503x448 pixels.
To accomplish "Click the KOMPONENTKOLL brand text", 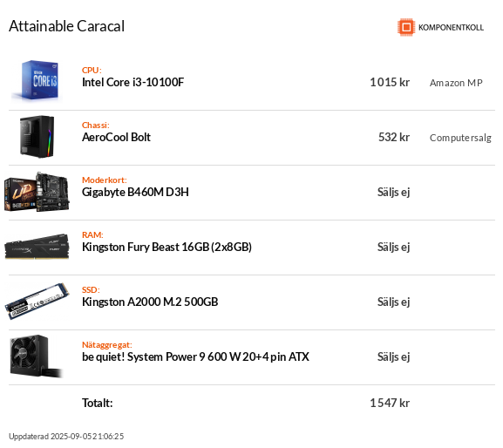I will pyautogui.click(x=451, y=28).
